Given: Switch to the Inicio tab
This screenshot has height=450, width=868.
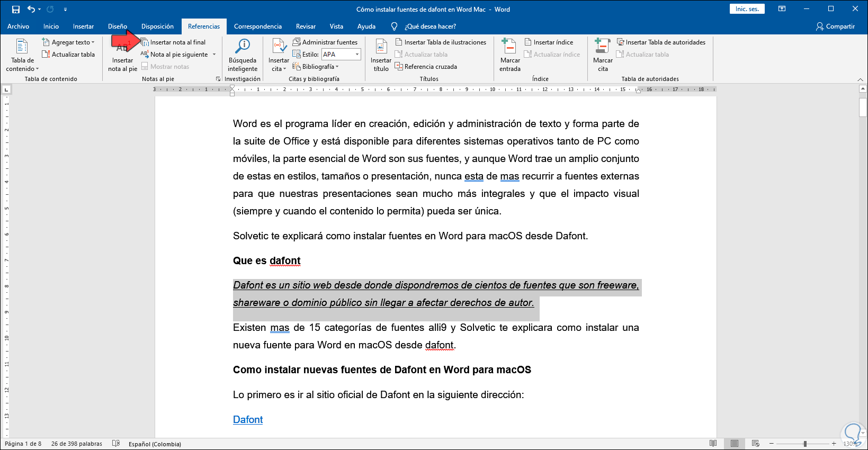Looking at the screenshot, I should pos(51,26).
